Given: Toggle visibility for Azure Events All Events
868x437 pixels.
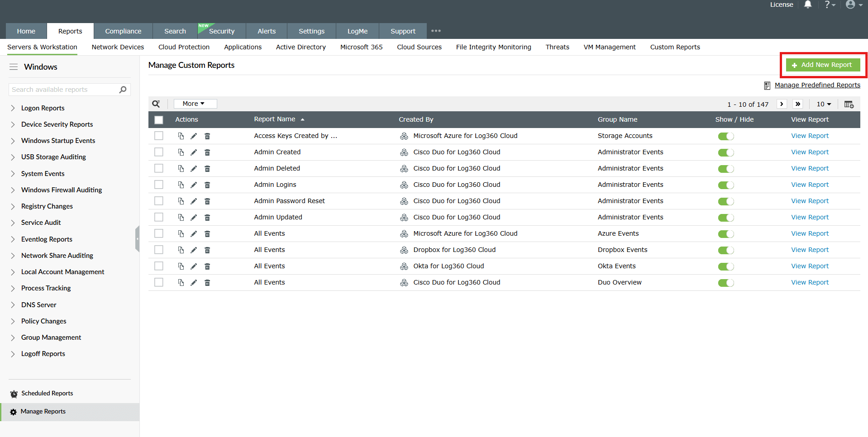Looking at the screenshot, I should tap(726, 234).
